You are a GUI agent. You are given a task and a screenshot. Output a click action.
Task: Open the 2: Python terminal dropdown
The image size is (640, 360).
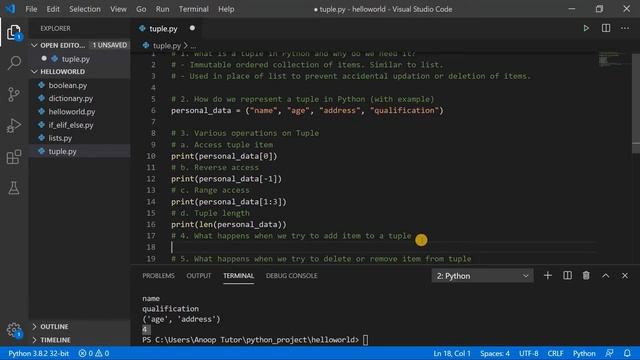click(x=482, y=276)
